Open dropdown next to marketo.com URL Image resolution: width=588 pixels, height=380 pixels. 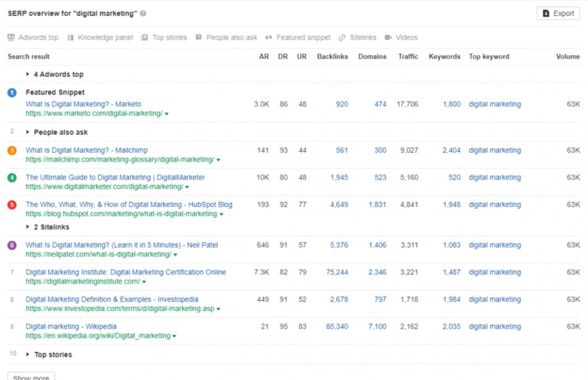167,114
